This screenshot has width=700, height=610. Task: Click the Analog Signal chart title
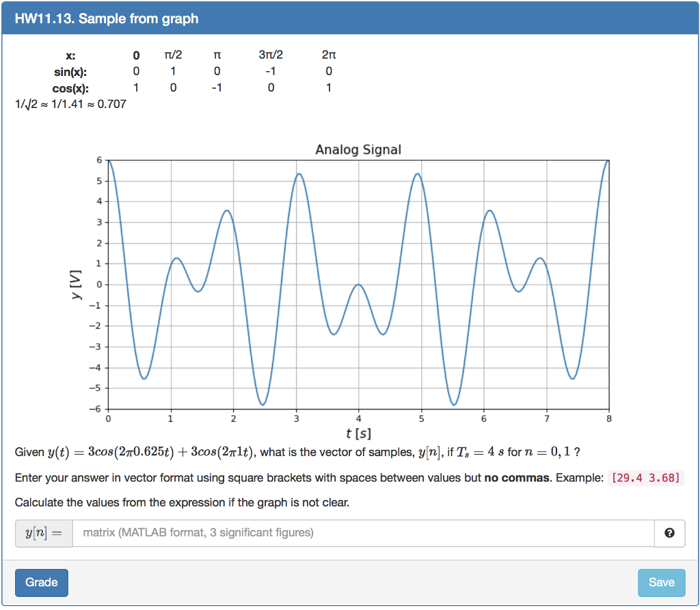point(358,149)
